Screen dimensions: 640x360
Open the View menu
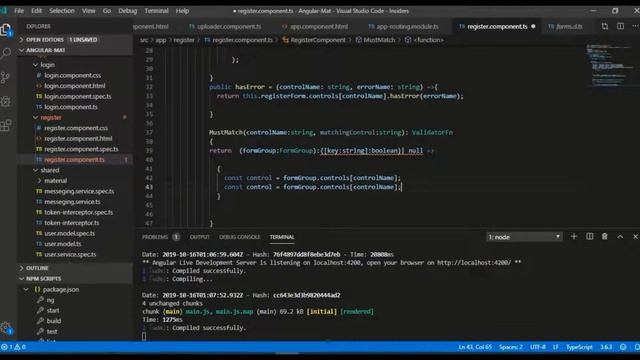[x=89, y=11]
